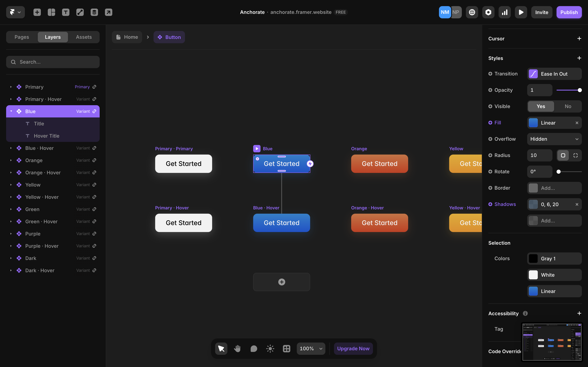Click the Insert plus icon in top toolbar

(x=37, y=12)
